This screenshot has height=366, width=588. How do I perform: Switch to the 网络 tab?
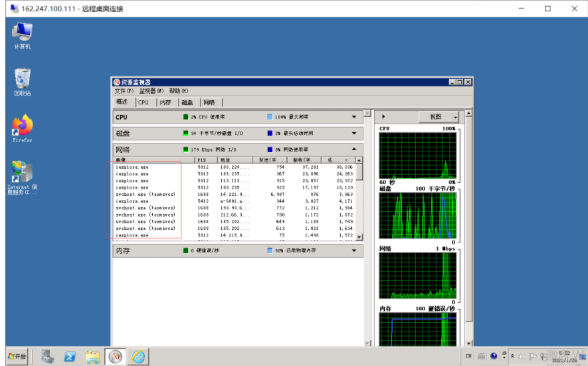(x=209, y=102)
